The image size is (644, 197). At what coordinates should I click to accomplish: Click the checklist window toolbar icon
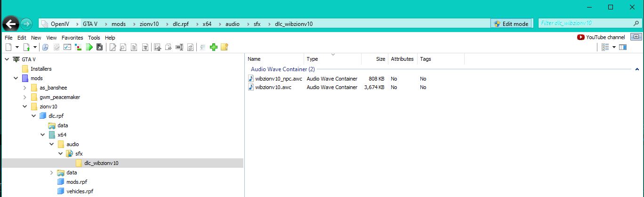(x=67, y=47)
